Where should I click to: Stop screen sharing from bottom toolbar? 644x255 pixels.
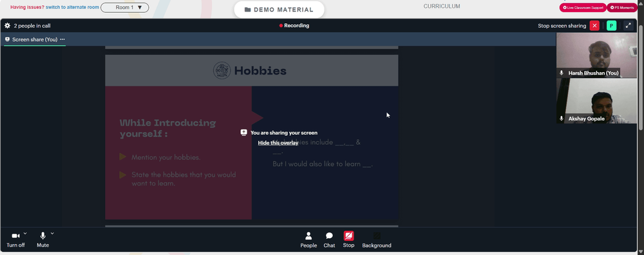(x=348, y=240)
